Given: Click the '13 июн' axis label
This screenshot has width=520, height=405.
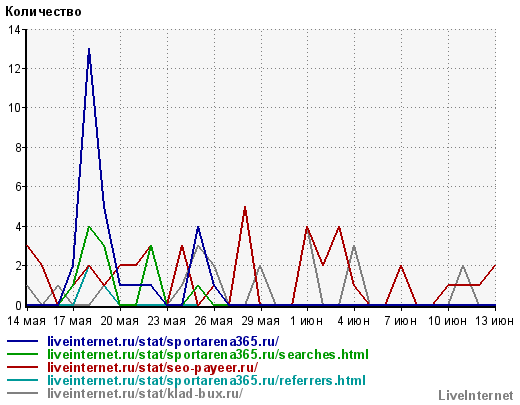Looking at the screenshot, I should (x=494, y=321).
